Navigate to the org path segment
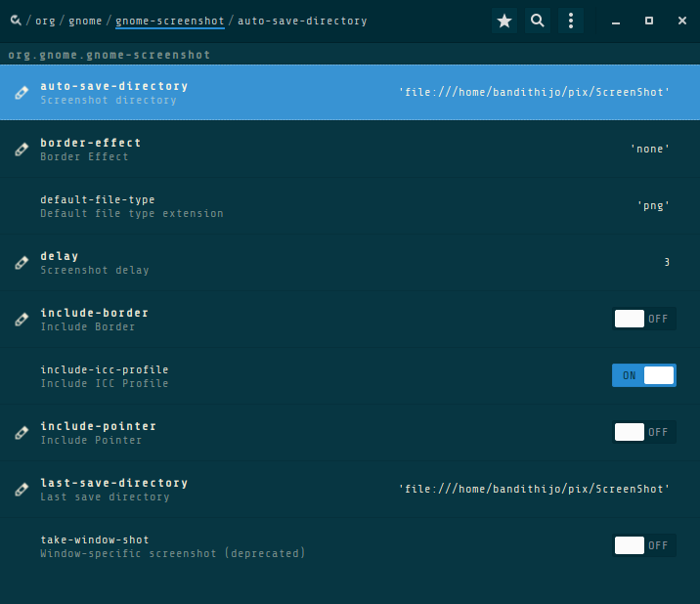 click(45, 21)
